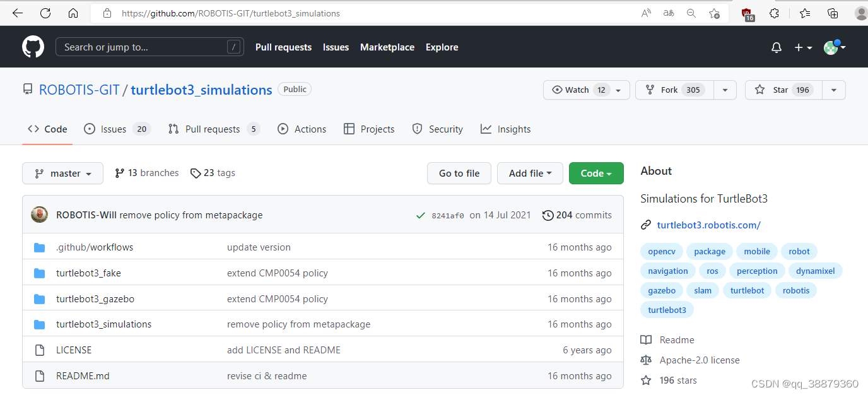View 23 tags link
Viewport: 868px width, 395px height.
coord(213,173)
